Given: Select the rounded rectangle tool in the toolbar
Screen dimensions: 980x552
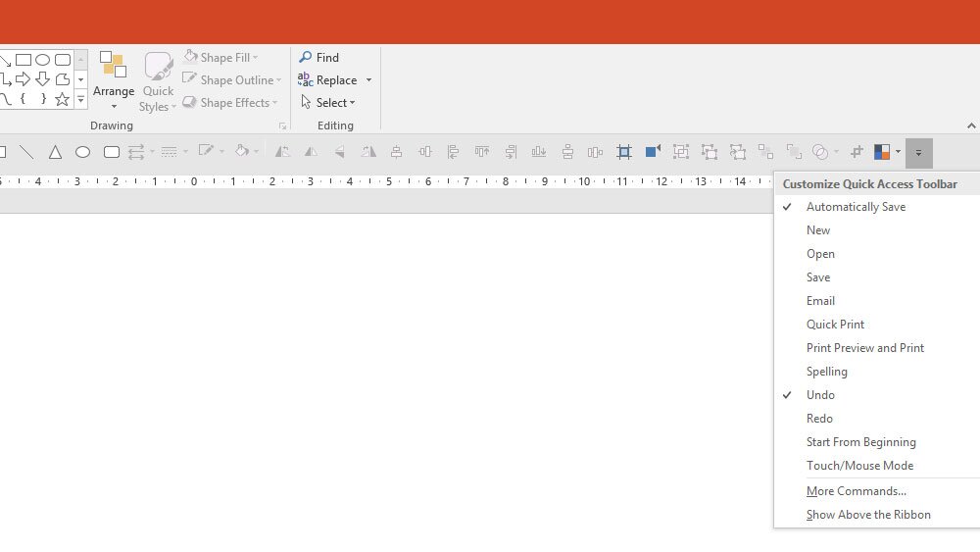Looking at the screenshot, I should [x=112, y=152].
